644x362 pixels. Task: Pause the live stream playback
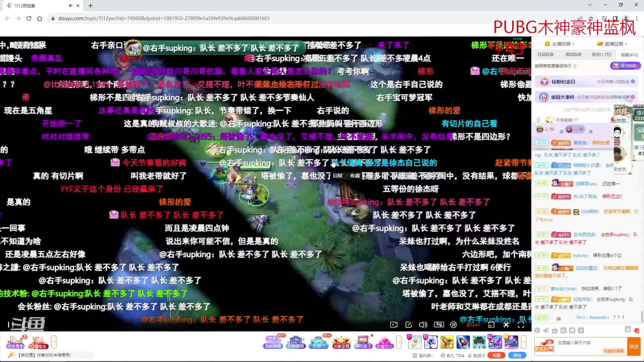click(10, 324)
